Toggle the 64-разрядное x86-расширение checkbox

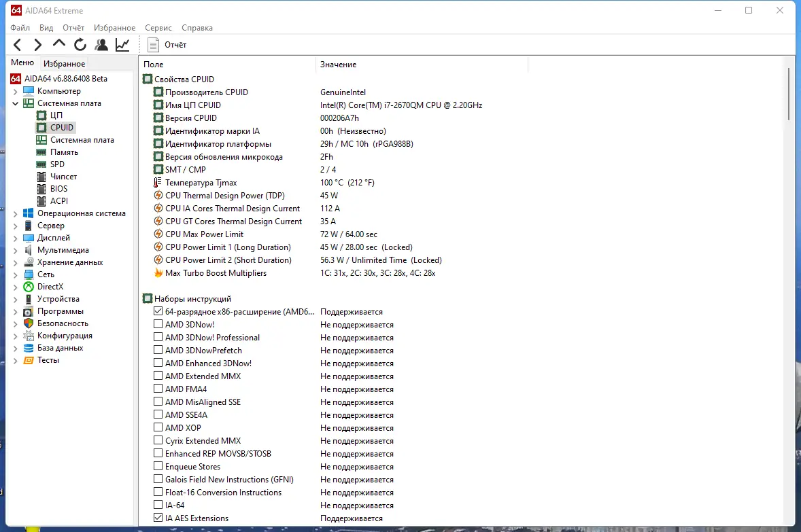click(x=158, y=311)
